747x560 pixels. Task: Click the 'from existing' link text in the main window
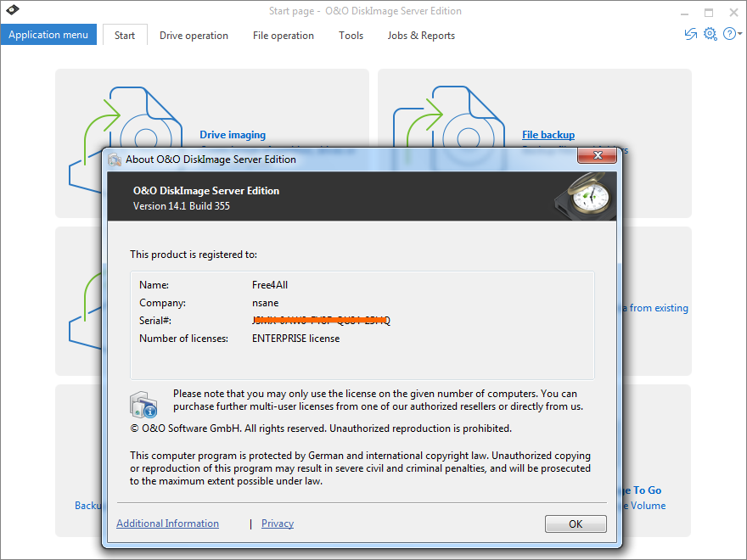click(x=659, y=308)
